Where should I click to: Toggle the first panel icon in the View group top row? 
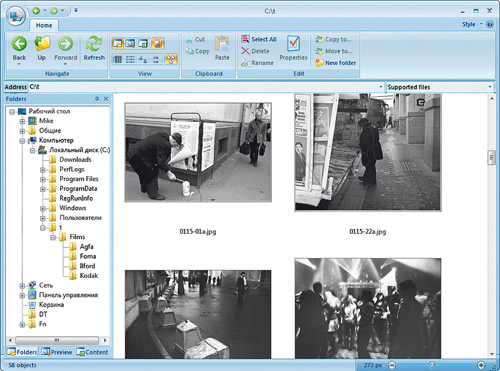118,43
